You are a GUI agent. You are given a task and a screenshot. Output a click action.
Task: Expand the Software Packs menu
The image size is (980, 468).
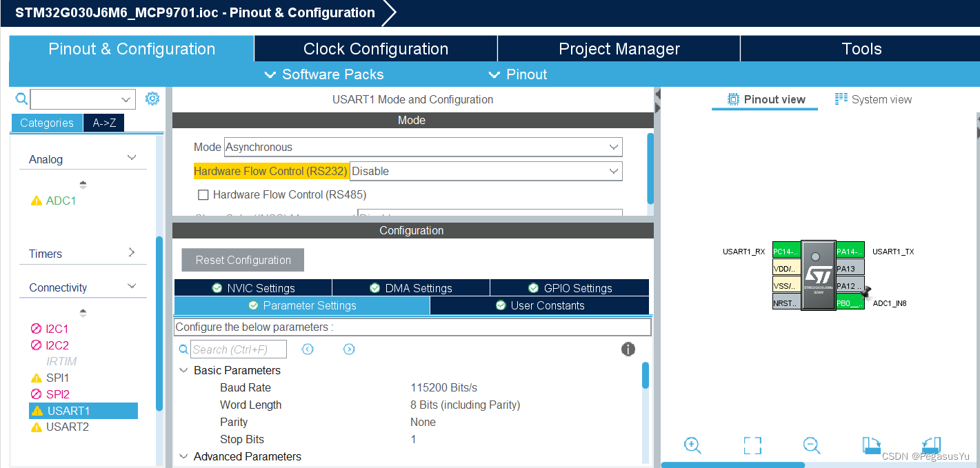[324, 74]
